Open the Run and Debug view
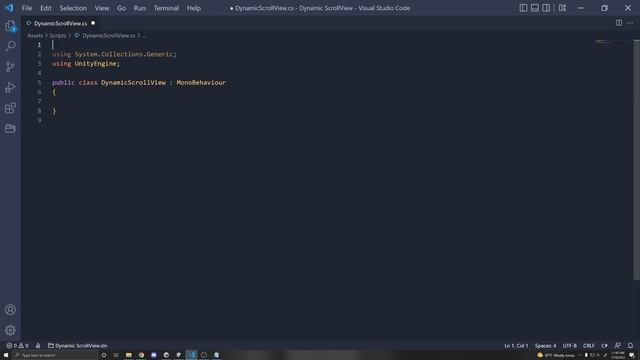This screenshot has width=640, height=360. (10, 87)
